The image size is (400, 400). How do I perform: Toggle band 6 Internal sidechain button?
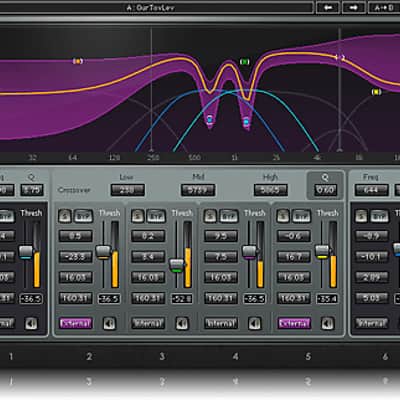[x=372, y=323]
